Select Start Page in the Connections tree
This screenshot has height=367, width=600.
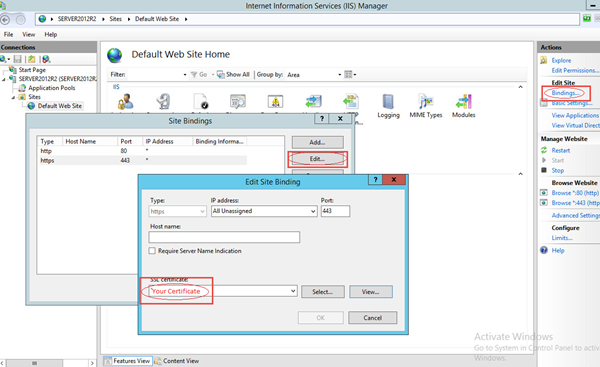click(x=32, y=70)
